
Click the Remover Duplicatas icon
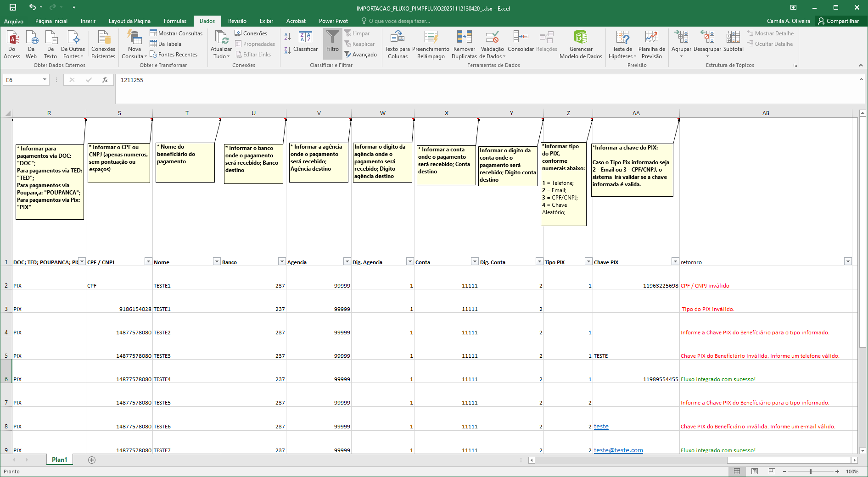click(464, 37)
